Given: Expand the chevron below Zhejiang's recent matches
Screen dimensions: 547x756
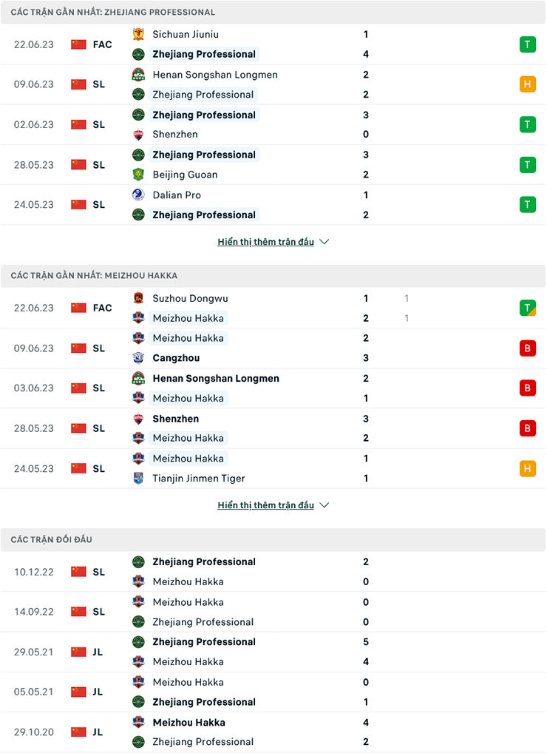Looking at the screenshot, I should point(324,241).
